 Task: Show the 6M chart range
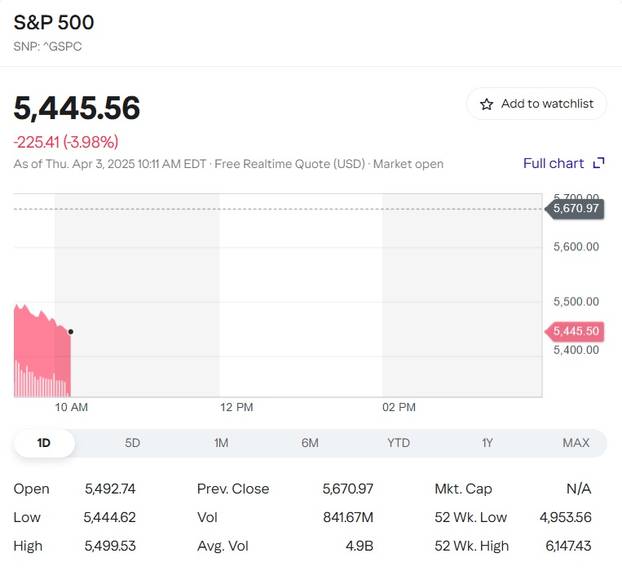310,442
